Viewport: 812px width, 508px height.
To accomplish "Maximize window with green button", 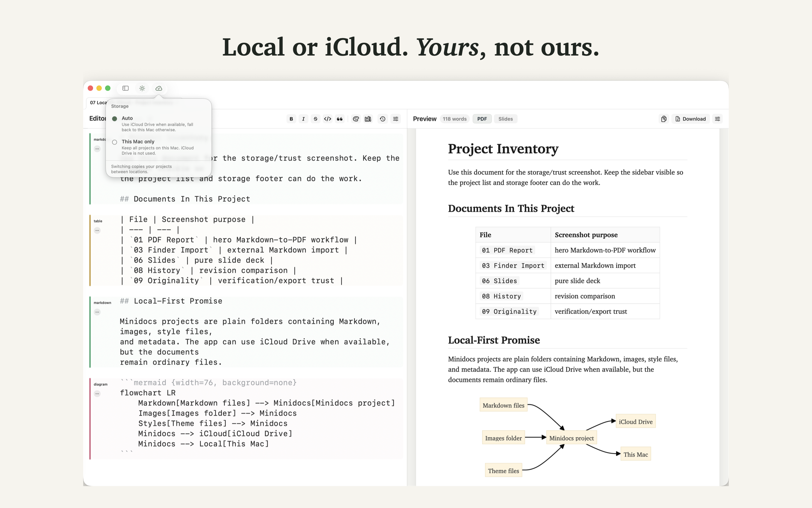I will pyautogui.click(x=108, y=88).
